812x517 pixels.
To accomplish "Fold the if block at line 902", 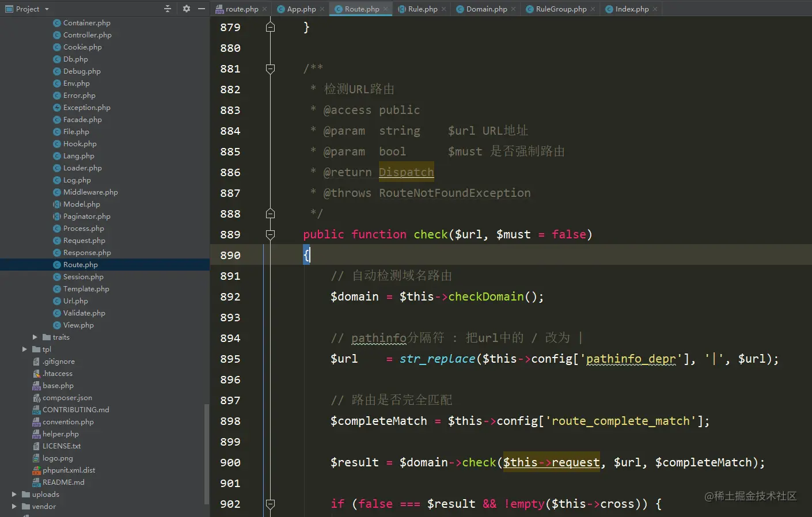I will click(270, 504).
